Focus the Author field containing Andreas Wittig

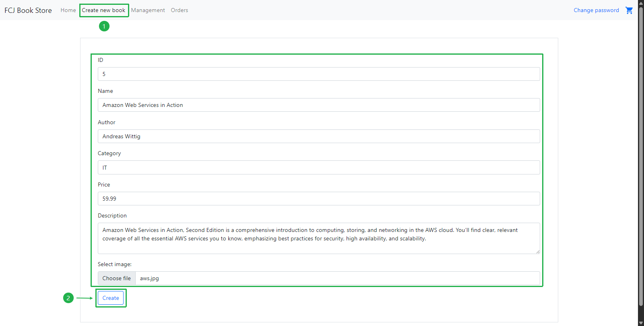[319, 136]
